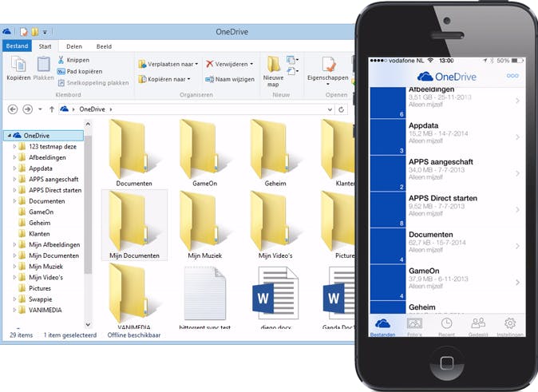
Task: Select APPS Direct starten in the tree
Action: (x=55, y=190)
